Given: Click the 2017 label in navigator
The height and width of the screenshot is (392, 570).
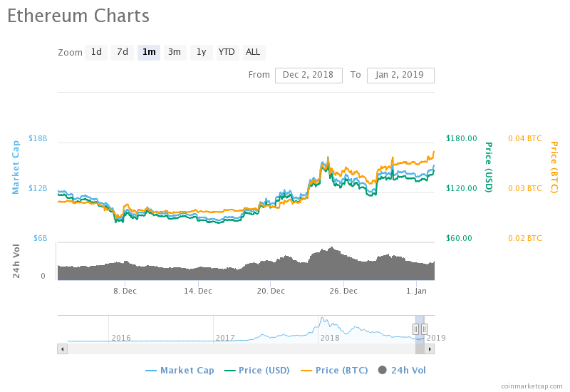Looking at the screenshot, I should coord(225,338).
